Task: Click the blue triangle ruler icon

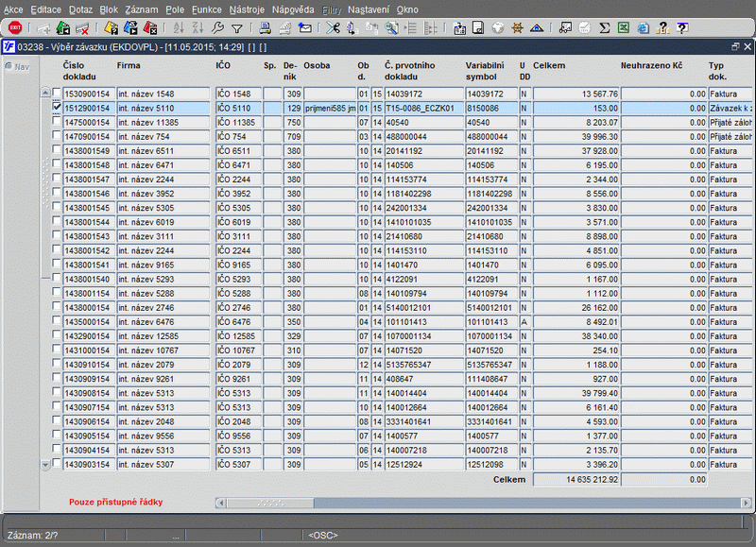Action: point(537,28)
